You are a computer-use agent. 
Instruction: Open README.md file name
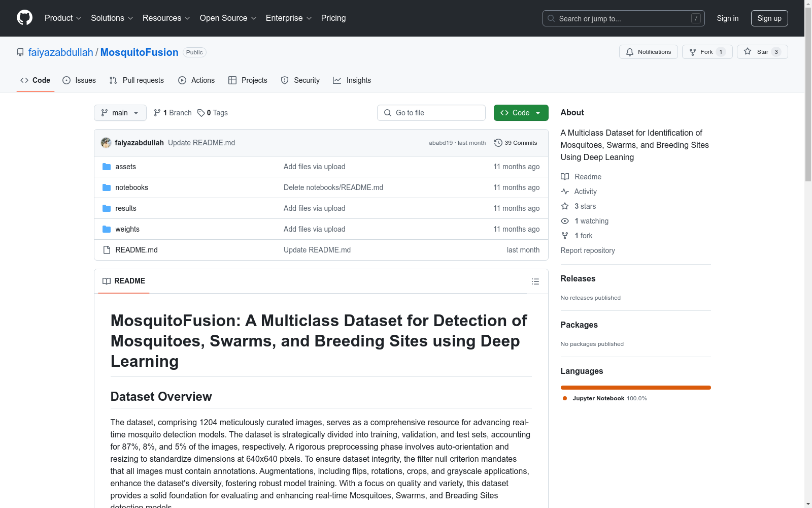pyautogui.click(x=137, y=250)
